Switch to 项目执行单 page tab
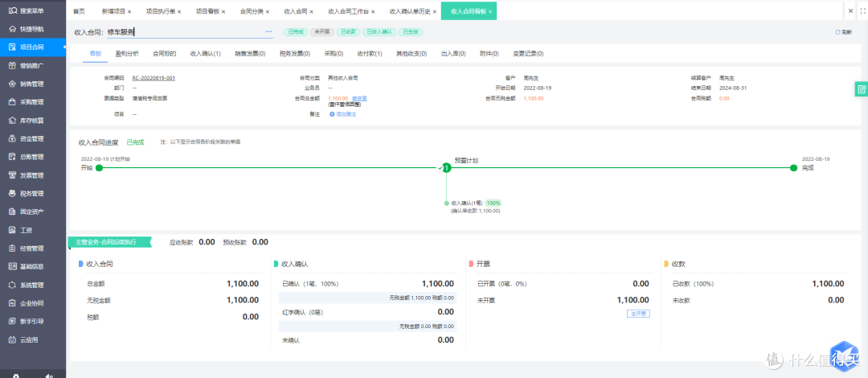The height and width of the screenshot is (378, 868). (x=161, y=11)
